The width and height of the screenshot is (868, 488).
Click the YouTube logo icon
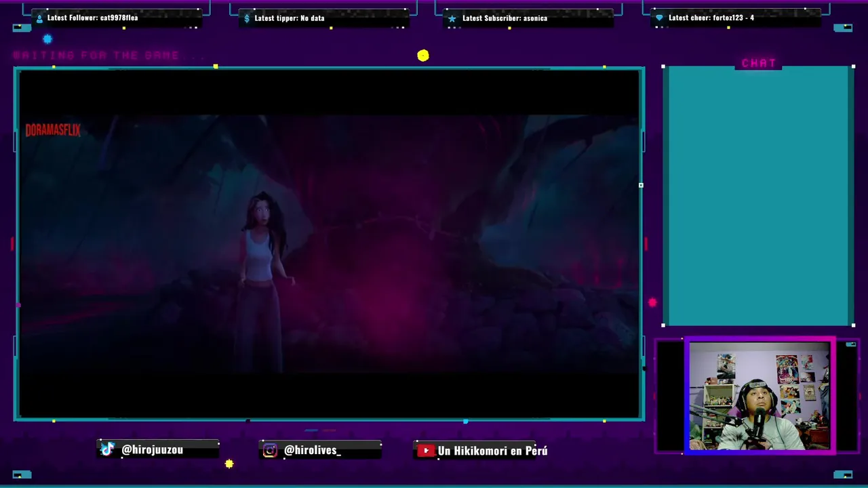[x=426, y=450]
